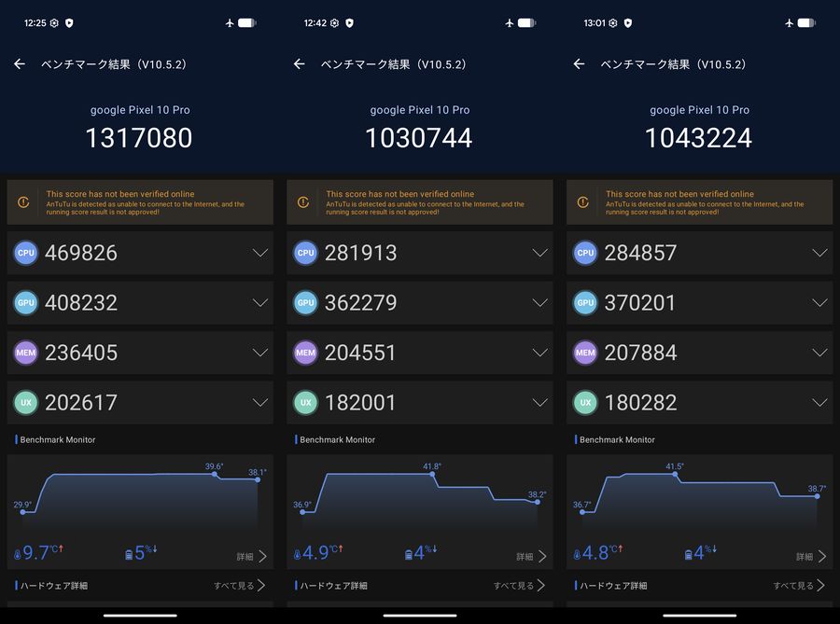
Task: Tap the temperature graph peaking at 41.8°
Action: [420, 495]
